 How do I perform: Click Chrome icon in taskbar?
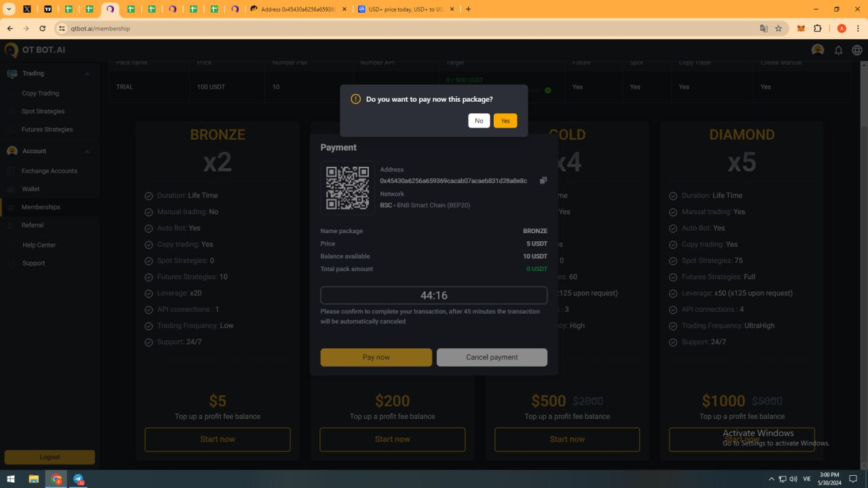[56, 479]
